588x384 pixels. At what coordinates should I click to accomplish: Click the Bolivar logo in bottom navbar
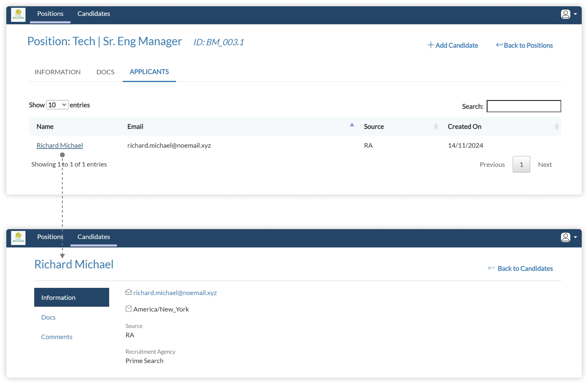[x=18, y=238]
